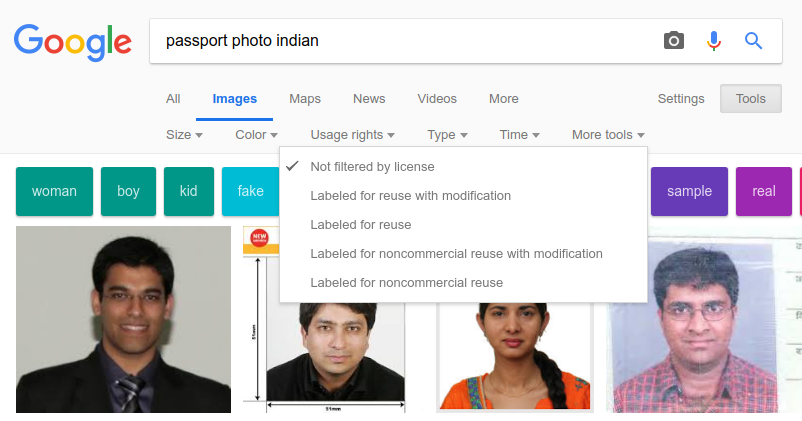Expand the Size filter dropdown
The image size is (802, 421).
184,135
